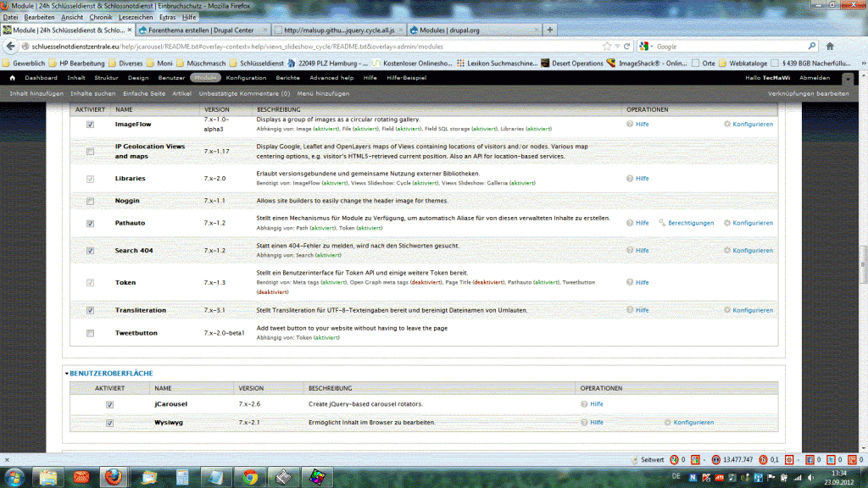Uncheck the jCarousel module checkbox
Image resolution: width=868 pixels, height=488 pixels.
[x=109, y=405]
